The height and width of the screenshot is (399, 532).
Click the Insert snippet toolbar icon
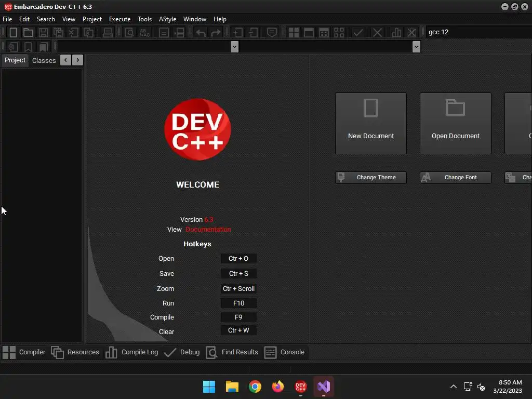(x=13, y=47)
